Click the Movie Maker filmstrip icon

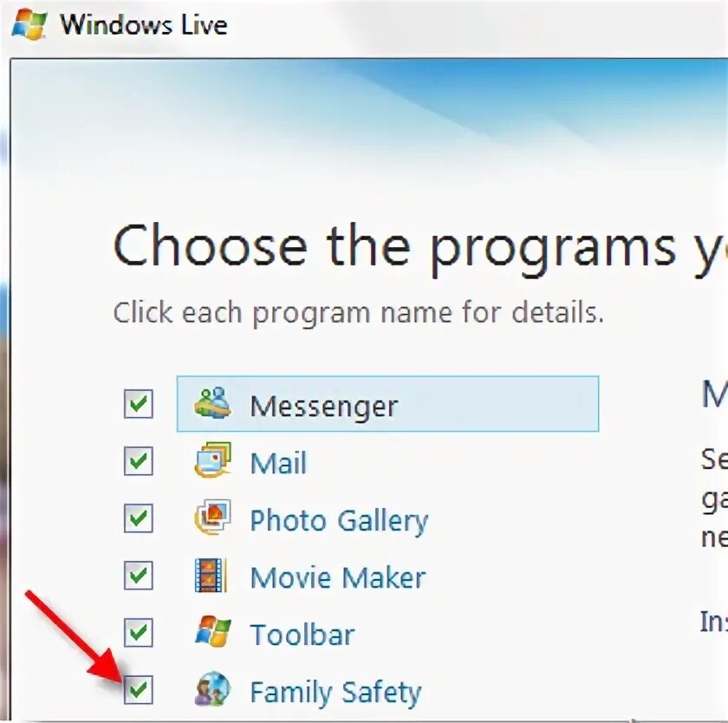[x=211, y=576]
